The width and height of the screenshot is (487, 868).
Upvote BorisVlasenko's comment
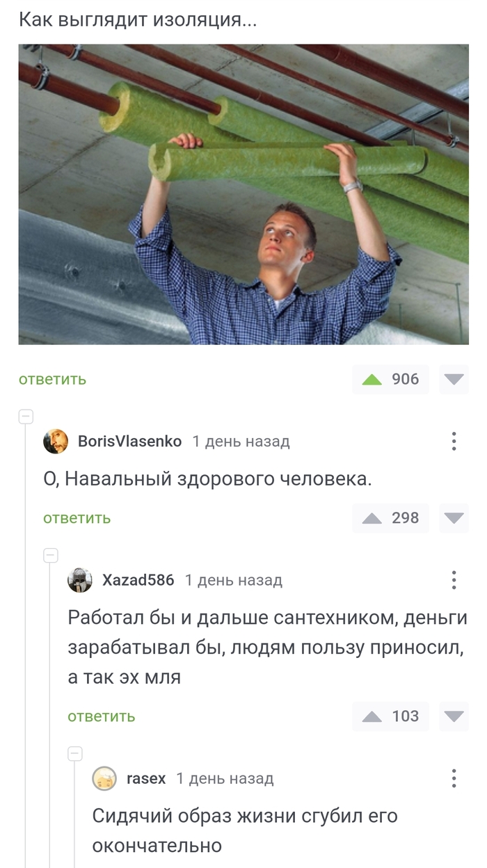373,518
